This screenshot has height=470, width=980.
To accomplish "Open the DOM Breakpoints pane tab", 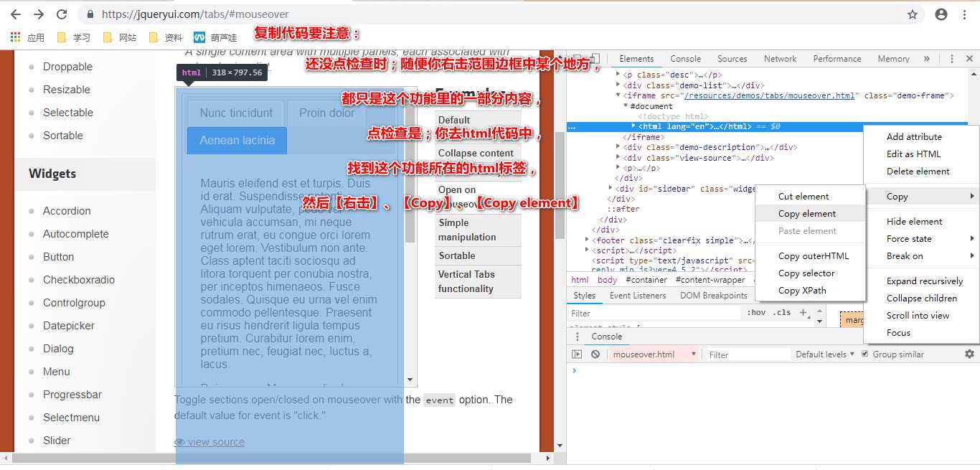I will pyautogui.click(x=714, y=296).
